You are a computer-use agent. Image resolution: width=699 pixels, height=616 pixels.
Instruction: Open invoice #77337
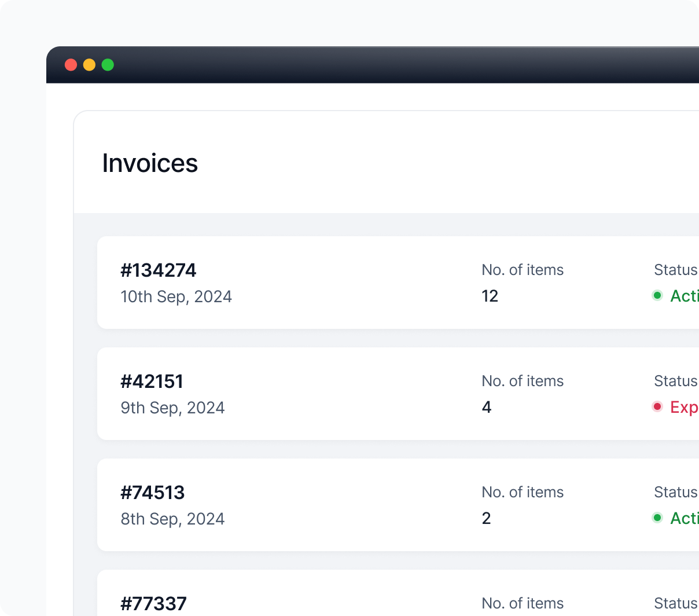(154, 604)
